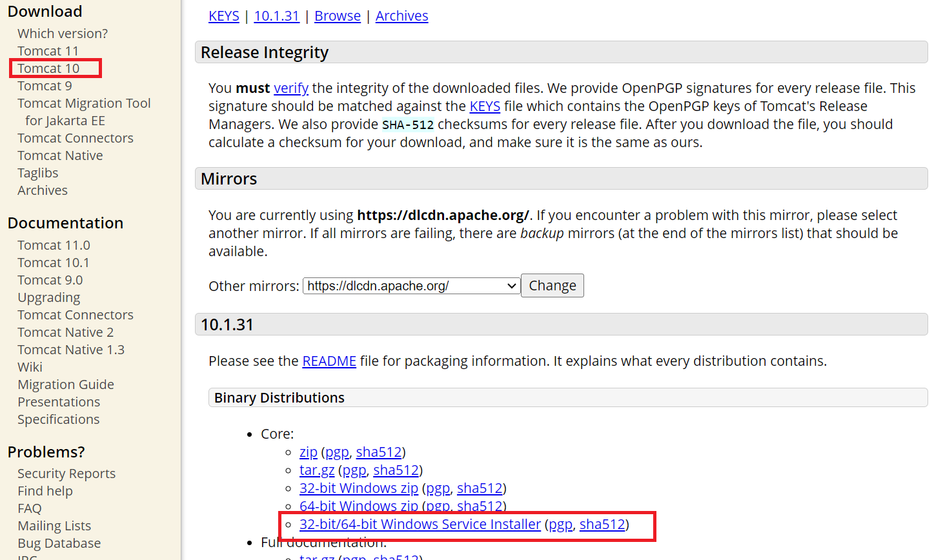Select Which version? in Download sidebar
The image size is (943, 560).
point(63,34)
